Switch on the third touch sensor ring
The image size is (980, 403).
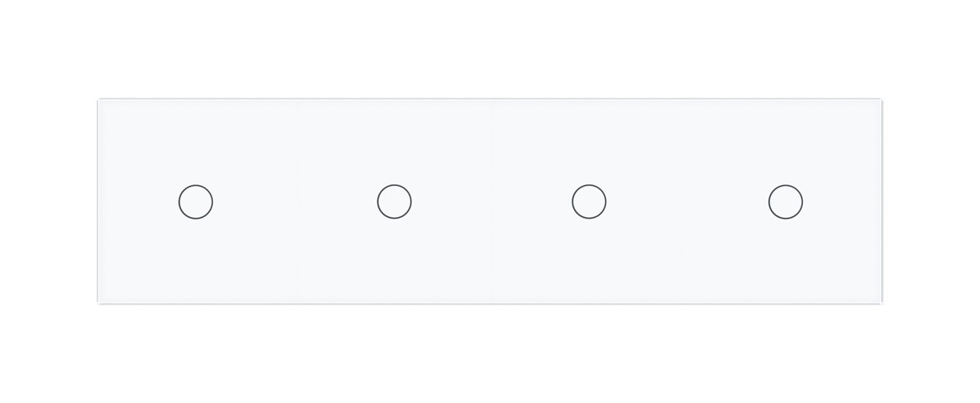[589, 201]
